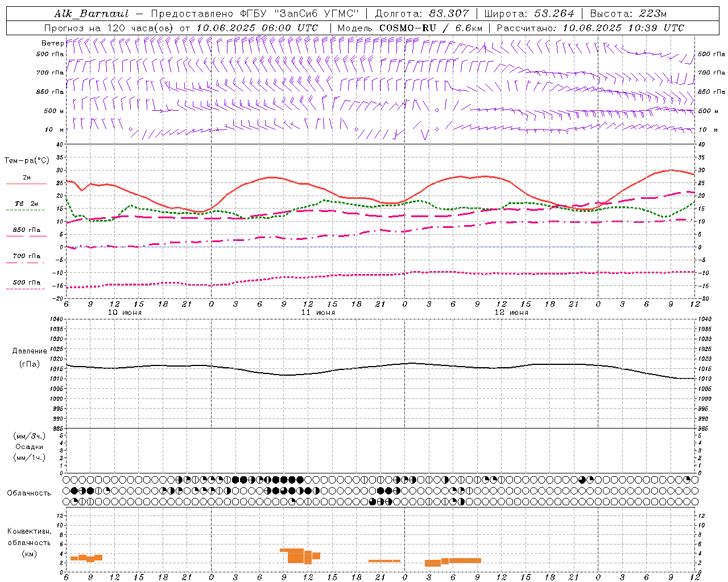The width and height of the screenshot is (728, 582).
Task: Click the 985 tick on the right pressure axis
Action: point(704,429)
